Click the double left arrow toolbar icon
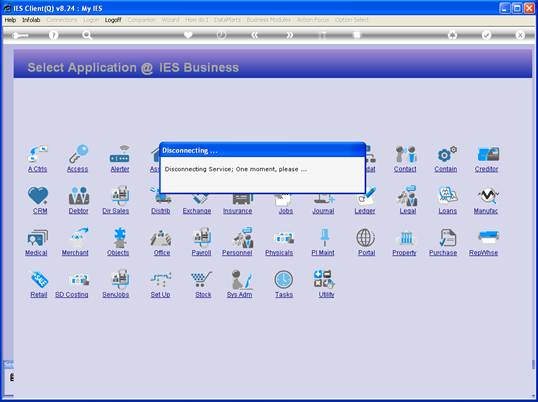538x402 pixels. 255,35
